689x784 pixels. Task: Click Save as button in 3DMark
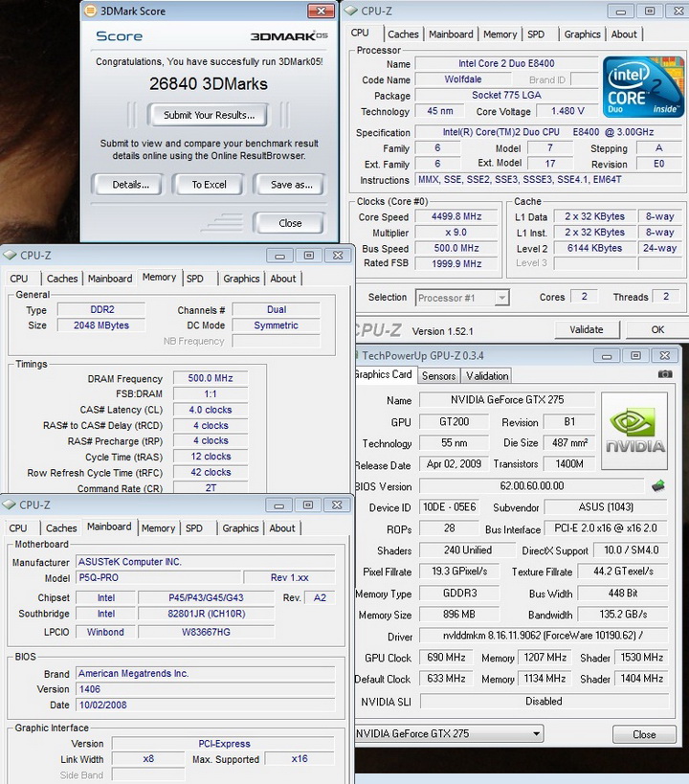(291, 185)
